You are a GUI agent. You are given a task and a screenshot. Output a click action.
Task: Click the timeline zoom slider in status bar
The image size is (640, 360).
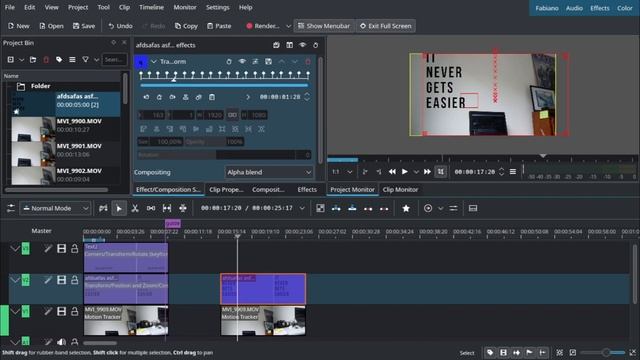point(603,352)
